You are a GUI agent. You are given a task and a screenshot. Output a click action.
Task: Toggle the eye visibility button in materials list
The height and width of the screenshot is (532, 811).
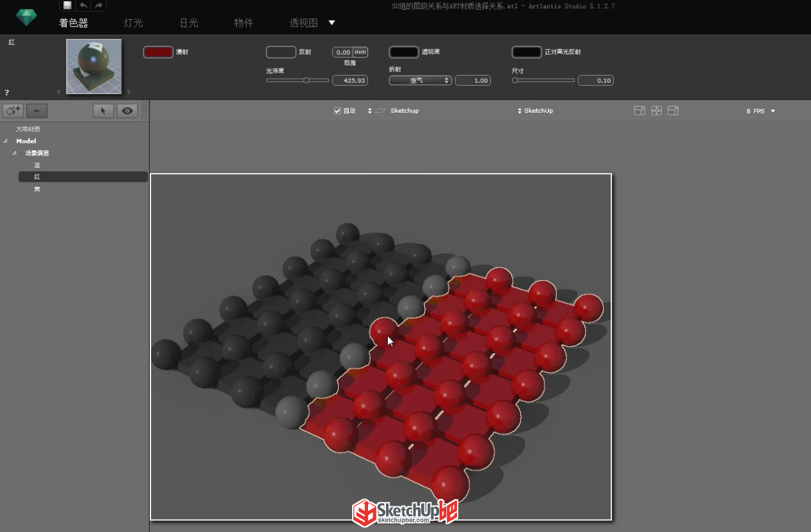tap(127, 111)
